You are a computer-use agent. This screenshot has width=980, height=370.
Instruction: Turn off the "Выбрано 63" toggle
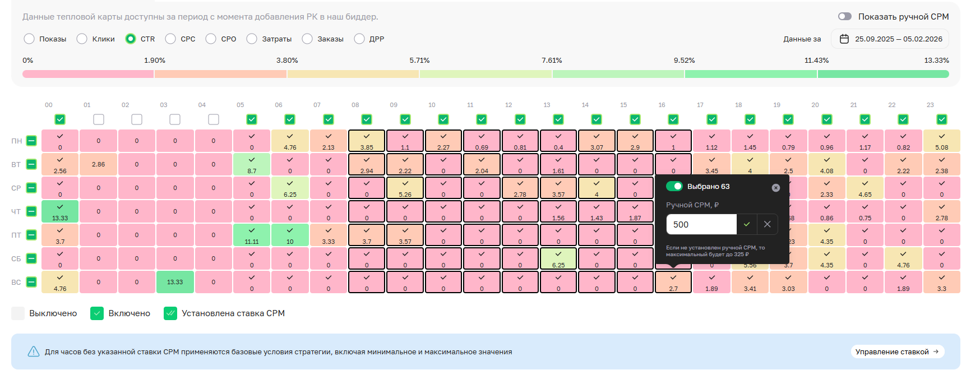tap(674, 187)
